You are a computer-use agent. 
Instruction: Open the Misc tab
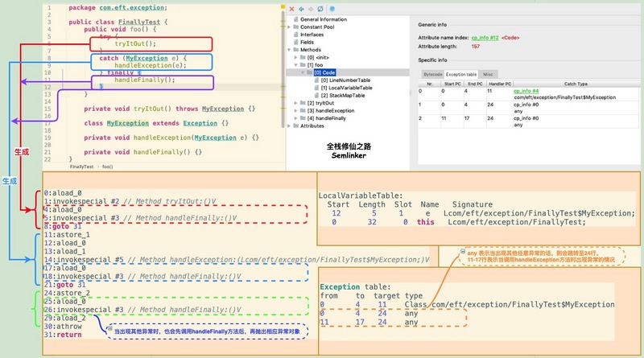(488, 74)
